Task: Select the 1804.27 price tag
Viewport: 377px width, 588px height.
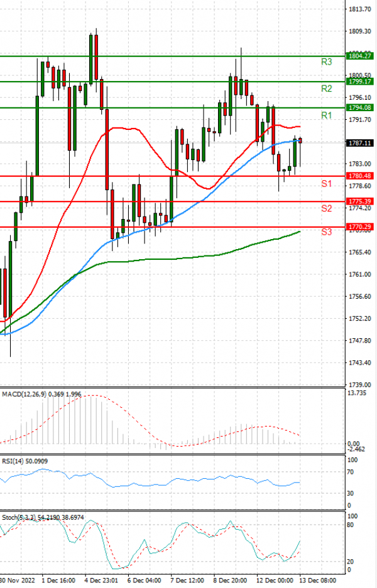Action: coord(359,56)
